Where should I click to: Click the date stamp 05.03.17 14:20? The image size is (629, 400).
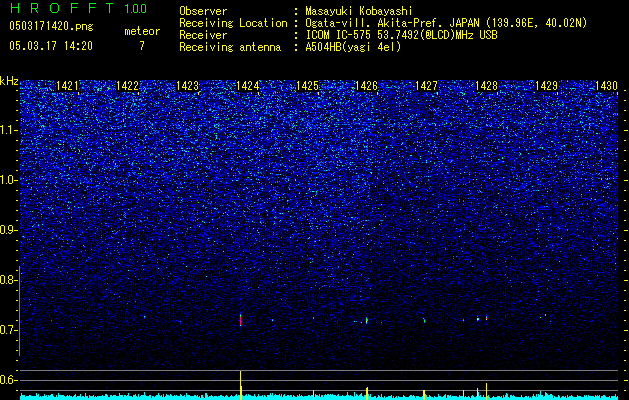[51, 46]
